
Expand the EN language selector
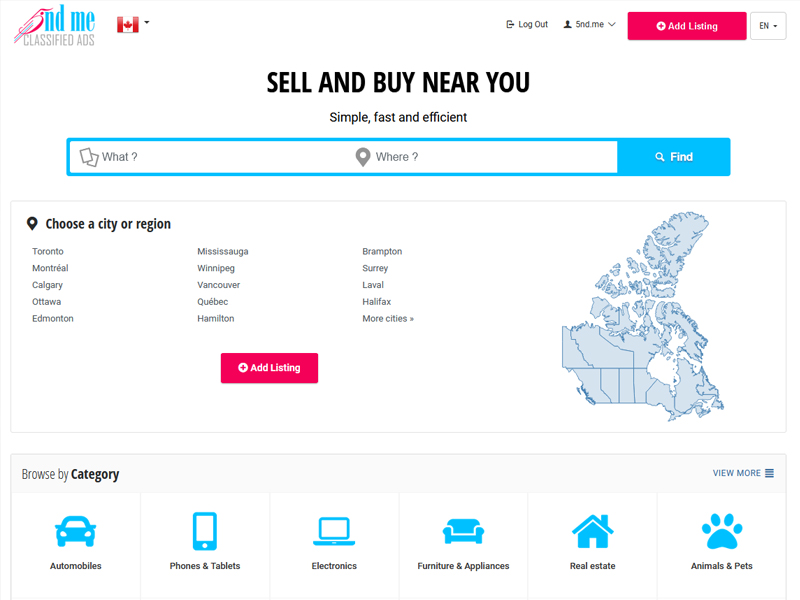[768, 26]
